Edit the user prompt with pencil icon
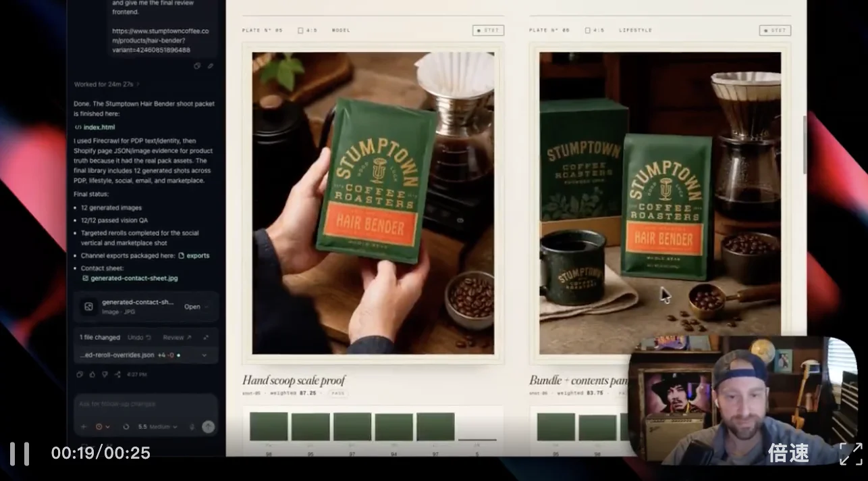 (x=211, y=66)
